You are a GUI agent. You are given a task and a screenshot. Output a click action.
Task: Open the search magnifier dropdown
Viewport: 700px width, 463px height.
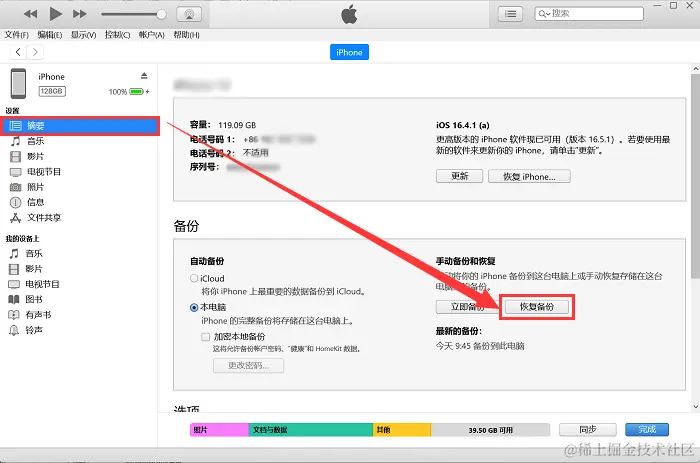544,14
